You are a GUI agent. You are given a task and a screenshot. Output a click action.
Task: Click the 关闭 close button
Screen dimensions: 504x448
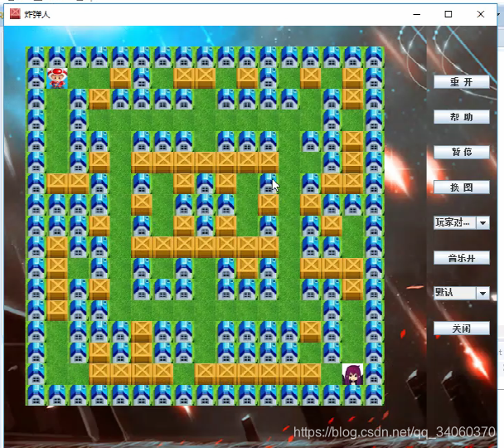point(462,329)
